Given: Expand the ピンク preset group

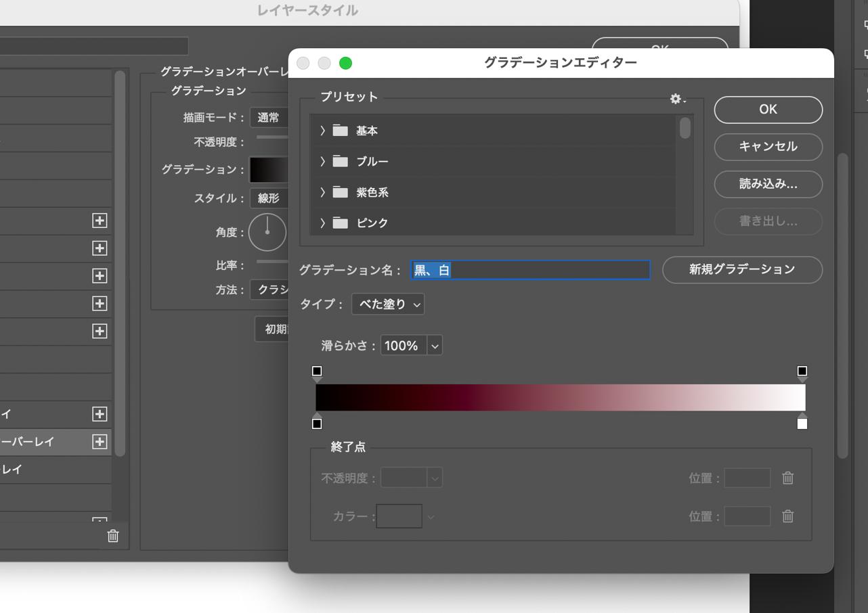Looking at the screenshot, I should coord(322,223).
